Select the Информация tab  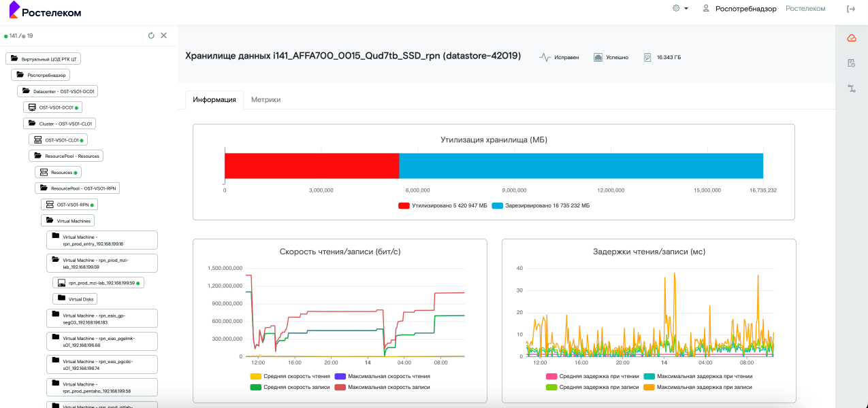tap(214, 100)
